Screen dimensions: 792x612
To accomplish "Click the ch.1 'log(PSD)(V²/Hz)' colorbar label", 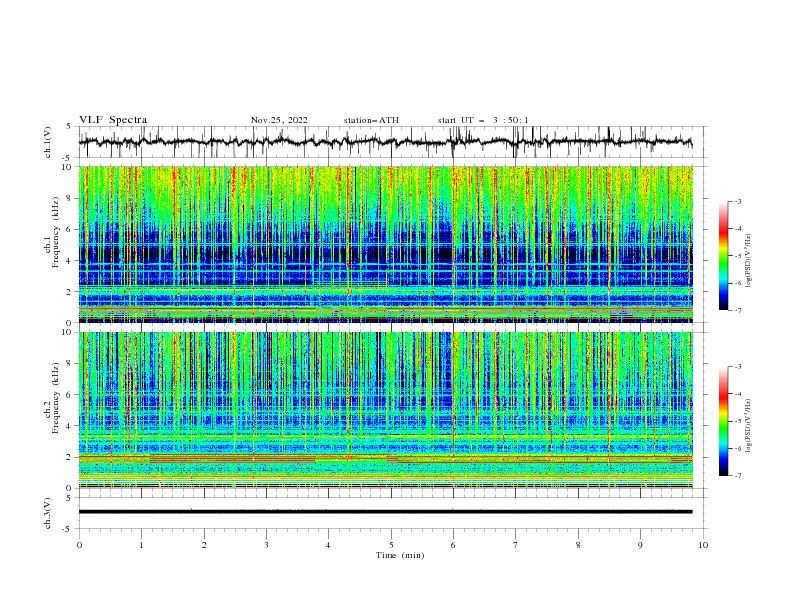I will (748, 261).
